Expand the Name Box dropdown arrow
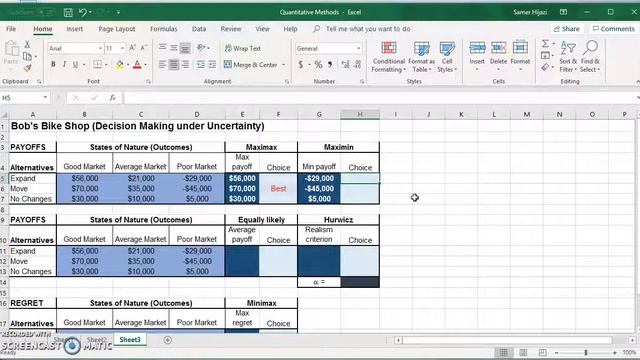Viewport: 640px width, 360px height. 45,98
